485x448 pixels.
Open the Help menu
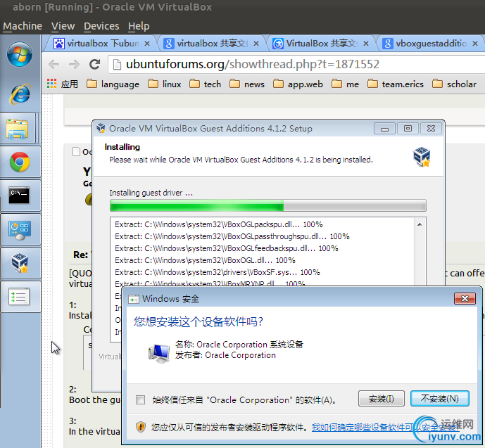point(139,26)
